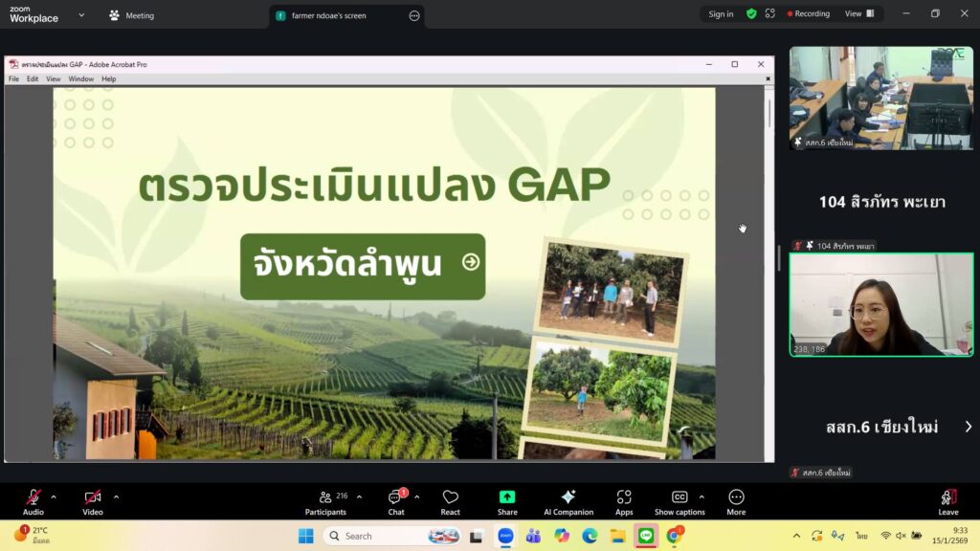Click the Sign in button

pyautogui.click(x=721, y=14)
